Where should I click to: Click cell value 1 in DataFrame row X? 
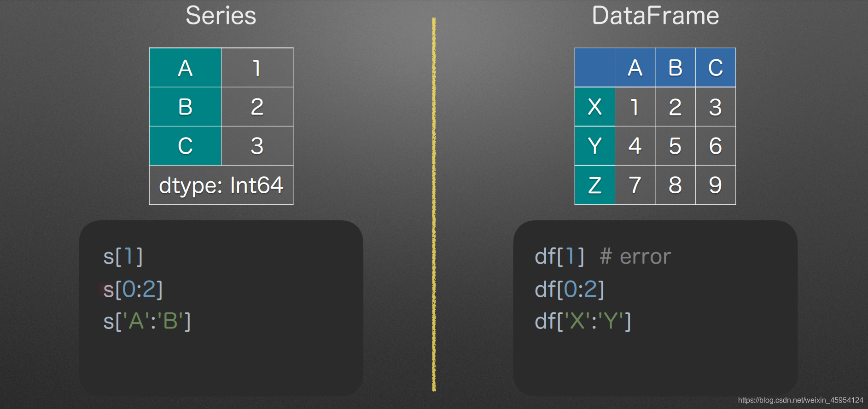click(x=635, y=107)
